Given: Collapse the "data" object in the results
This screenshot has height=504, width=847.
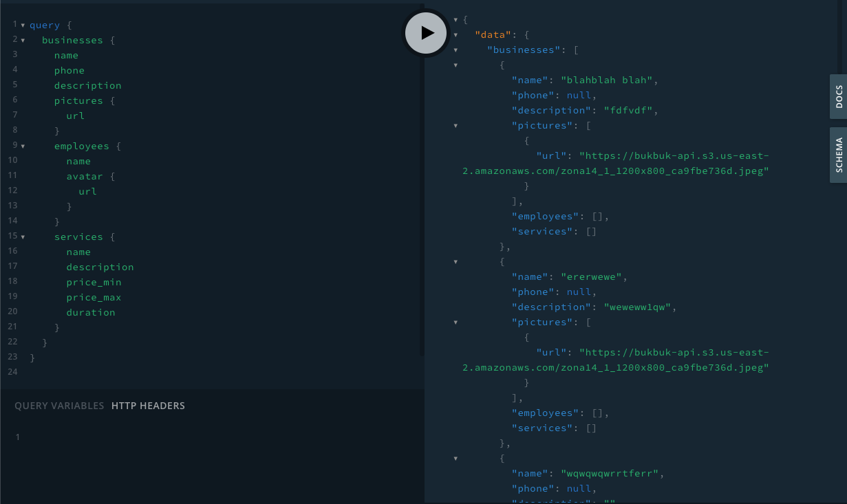Looking at the screenshot, I should click(x=455, y=34).
